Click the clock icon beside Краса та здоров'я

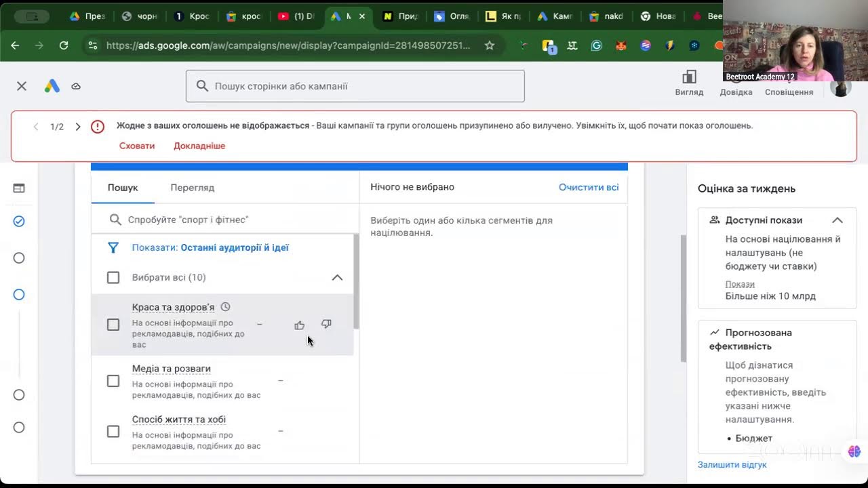[226, 307]
